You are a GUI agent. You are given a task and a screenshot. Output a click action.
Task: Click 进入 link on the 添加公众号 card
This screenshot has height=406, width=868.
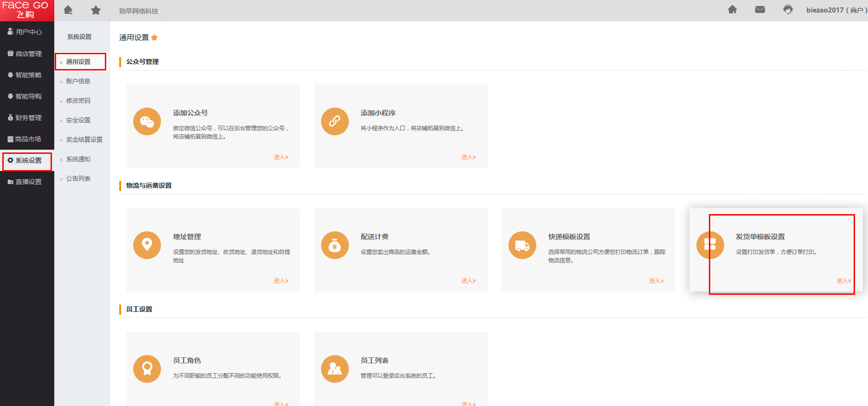click(281, 157)
